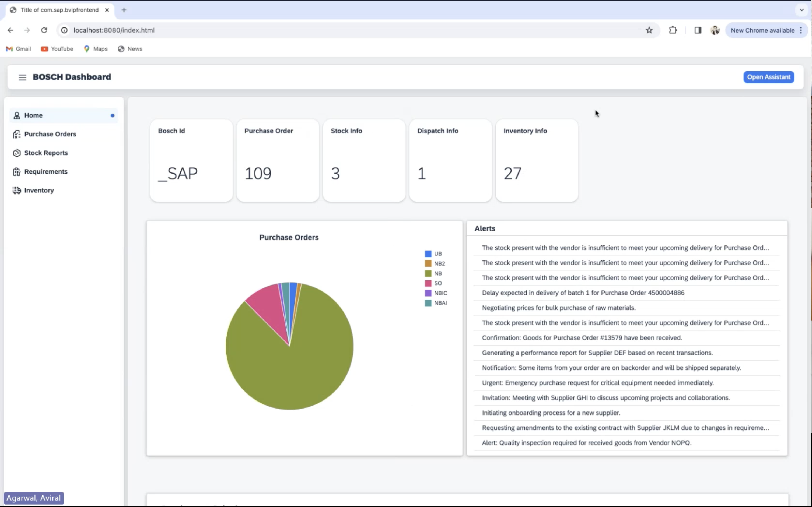Click the Inventory truck icon
812x507 pixels.
tap(17, 191)
